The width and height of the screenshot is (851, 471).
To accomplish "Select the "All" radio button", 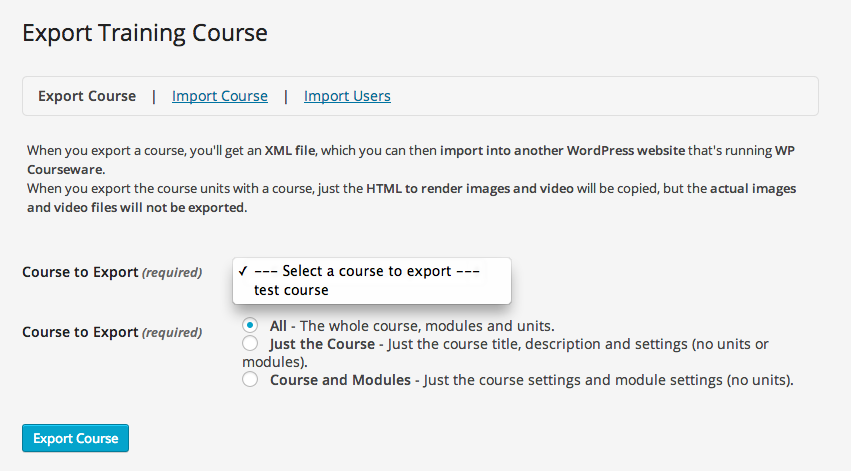I will point(250,326).
